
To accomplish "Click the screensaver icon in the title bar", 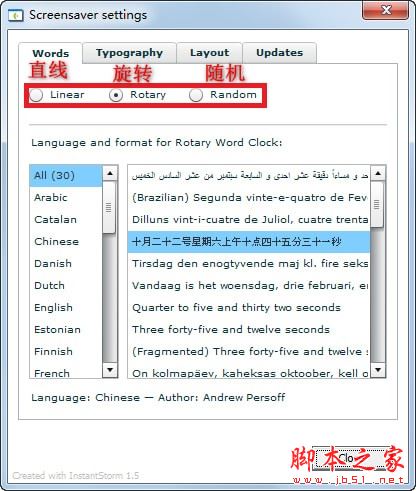I will pos(16,15).
